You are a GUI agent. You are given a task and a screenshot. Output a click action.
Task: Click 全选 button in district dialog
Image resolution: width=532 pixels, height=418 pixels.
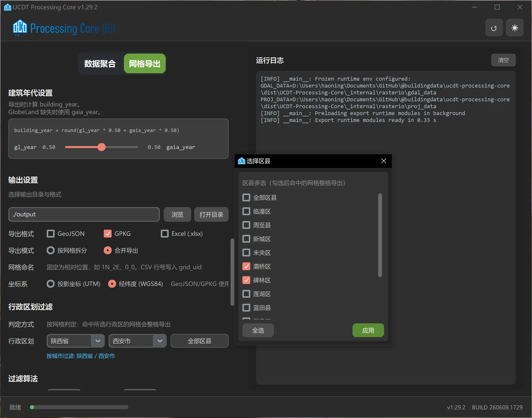258,330
